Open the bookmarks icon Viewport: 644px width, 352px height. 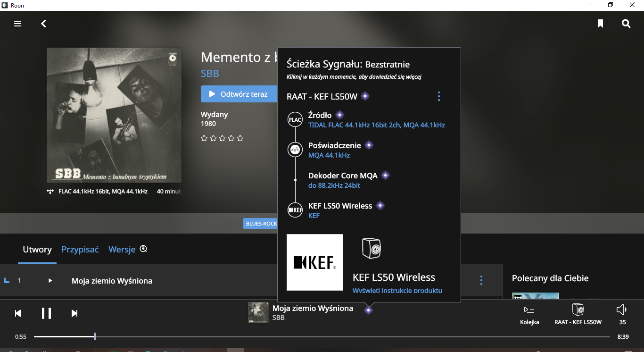click(x=600, y=24)
